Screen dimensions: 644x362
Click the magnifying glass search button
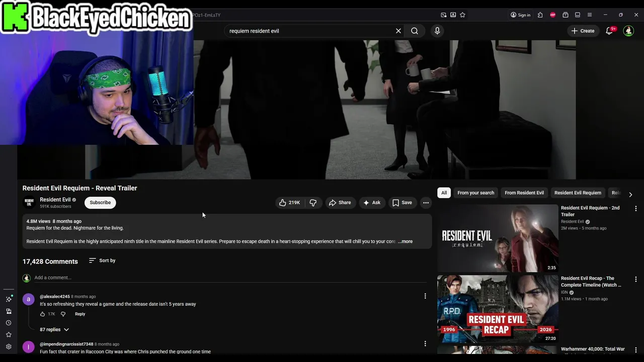[415, 31]
